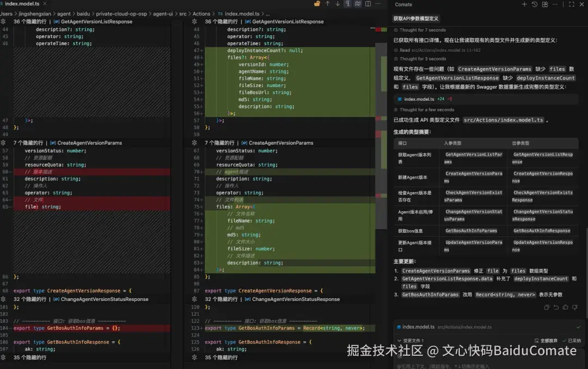Click the Comate duck icon in editor toolbar

[317, 4]
